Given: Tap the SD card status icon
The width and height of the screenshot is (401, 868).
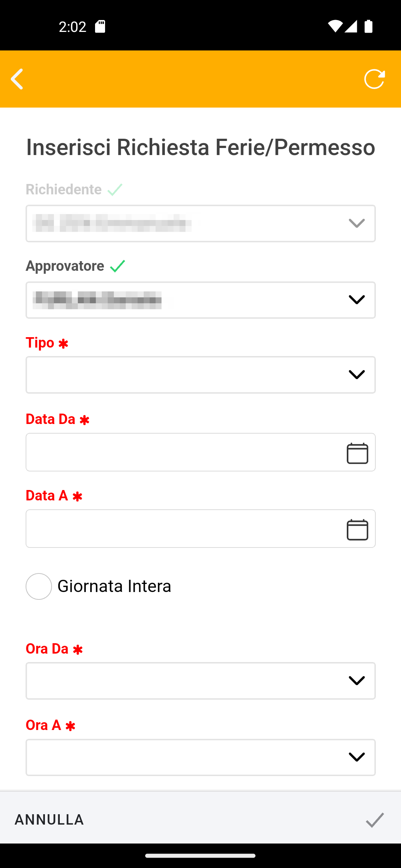Looking at the screenshot, I should [x=100, y=27].
